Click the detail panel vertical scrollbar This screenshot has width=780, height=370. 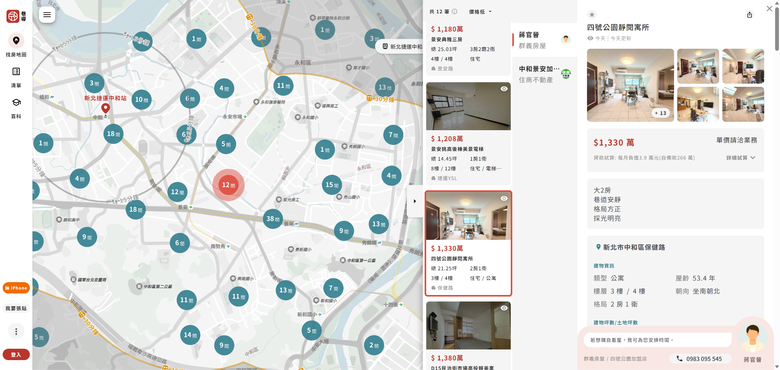coord(777,29)
